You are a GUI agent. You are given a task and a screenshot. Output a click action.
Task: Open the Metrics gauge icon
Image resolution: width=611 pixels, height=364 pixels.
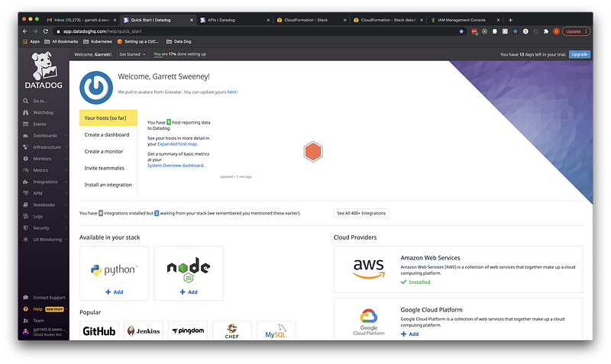(26, 170)
